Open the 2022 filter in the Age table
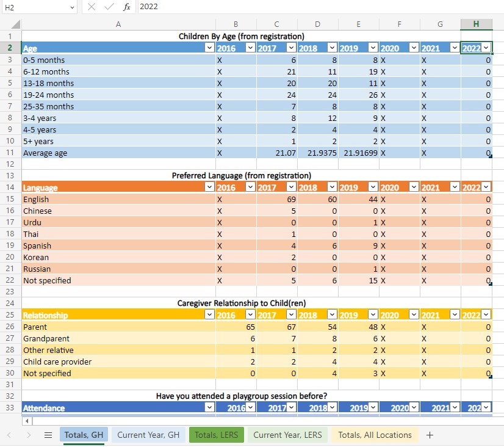504x447 pixels. 486,47
